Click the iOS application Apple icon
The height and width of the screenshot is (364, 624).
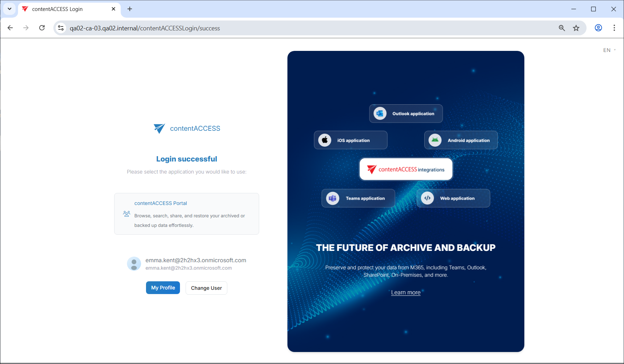click(x=325, y=140)
